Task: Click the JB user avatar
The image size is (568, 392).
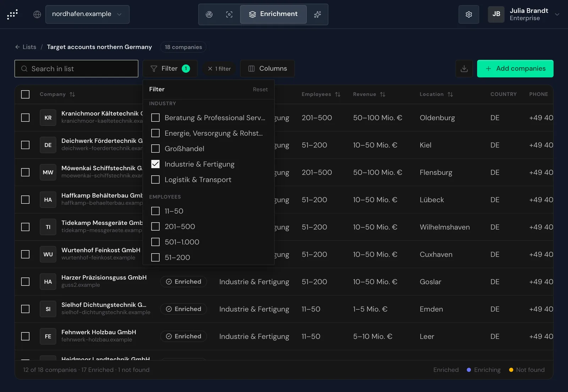Action: (496, 14)
